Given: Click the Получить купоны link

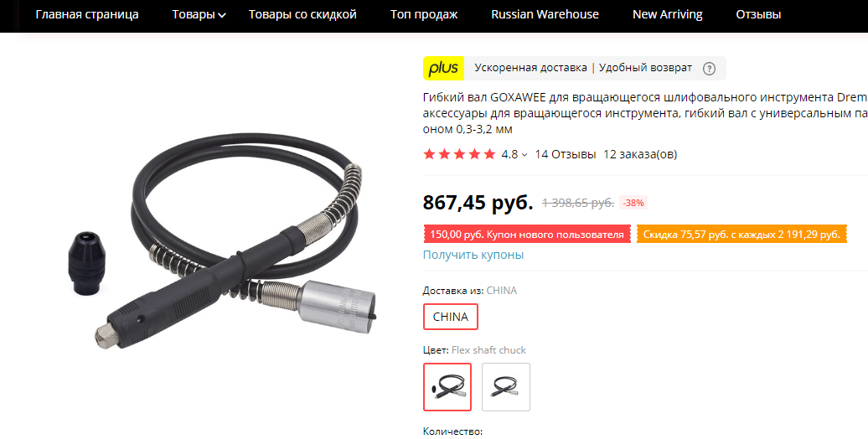Looking at the screenshot, I should point(473,256).
